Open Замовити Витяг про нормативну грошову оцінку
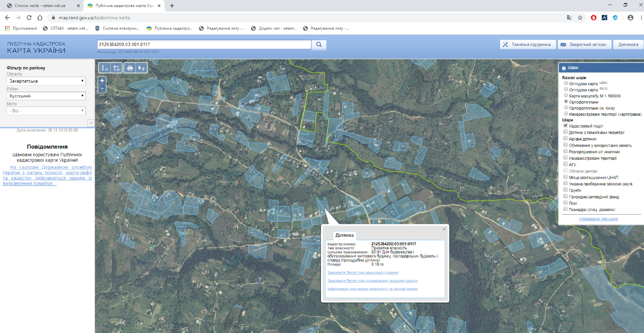This screenshot has height=333, width=644. click(x=372, y=281)
